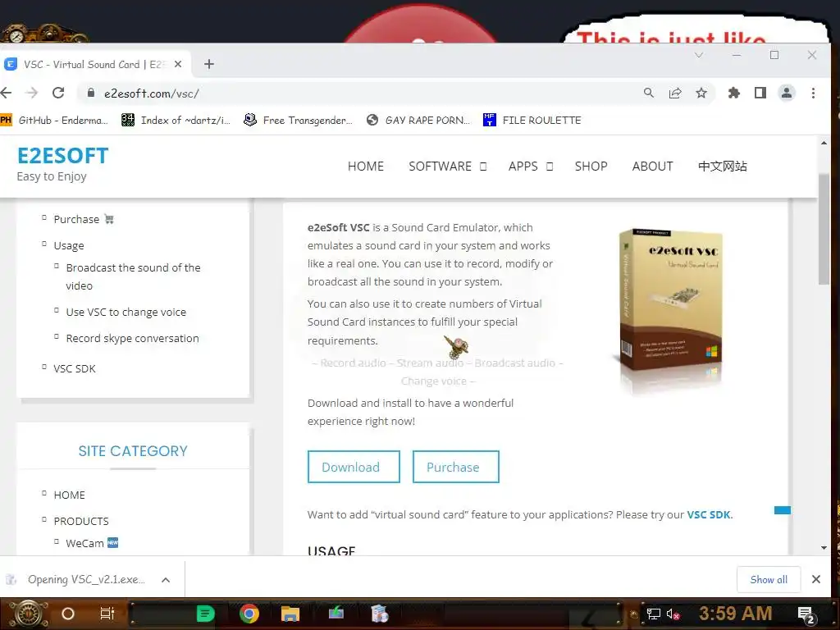Open SHOP in the site navigation

coord(591,167)
